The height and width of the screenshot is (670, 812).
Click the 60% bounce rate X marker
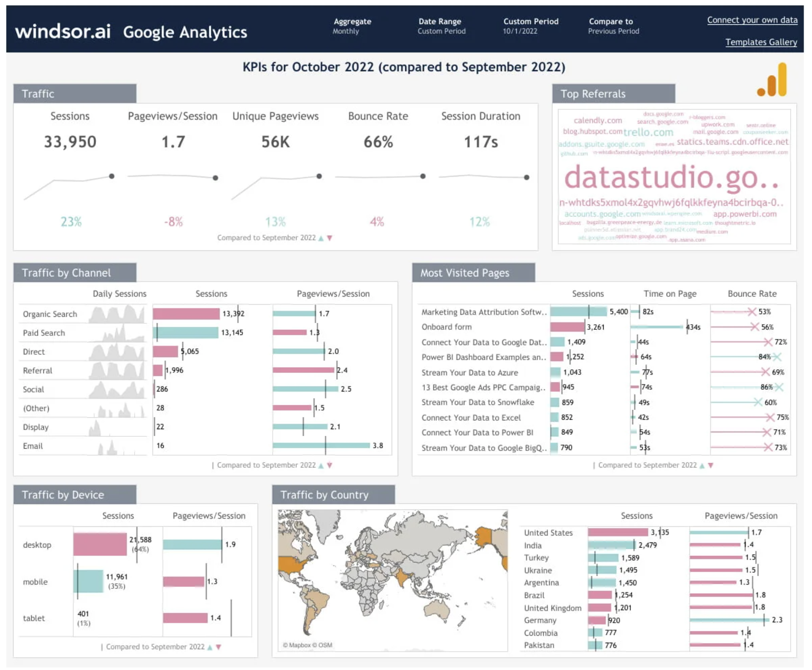tap(758, 402)
